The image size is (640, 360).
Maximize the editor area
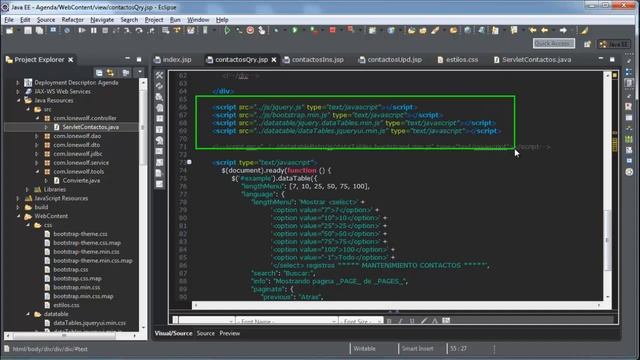pos(612,60)
